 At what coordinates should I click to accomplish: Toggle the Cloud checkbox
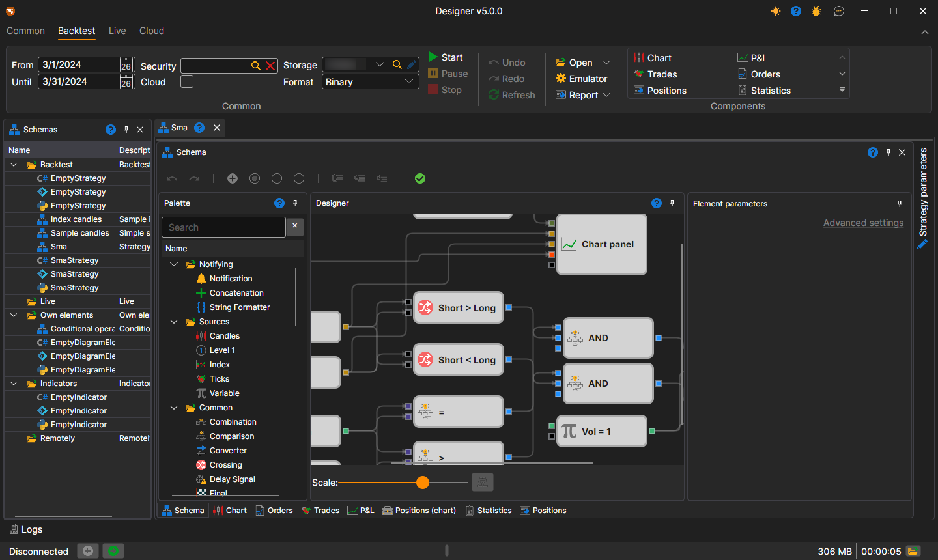click(x=187, y=81)
